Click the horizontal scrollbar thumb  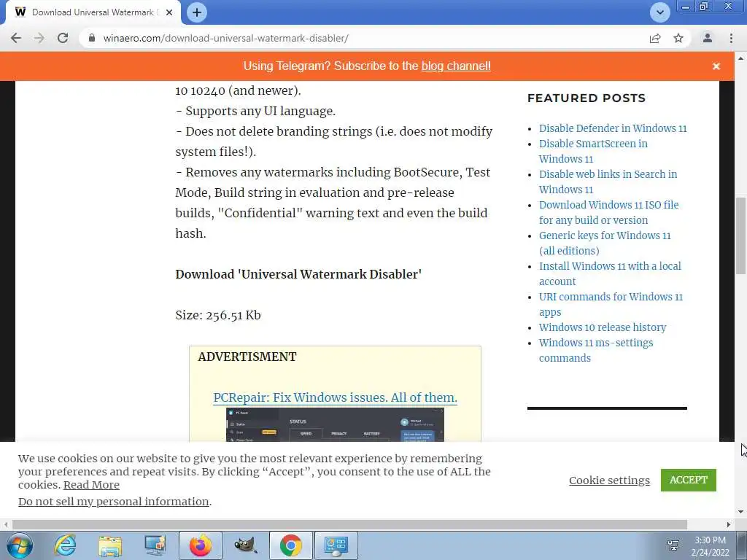[x=349, y=525]
